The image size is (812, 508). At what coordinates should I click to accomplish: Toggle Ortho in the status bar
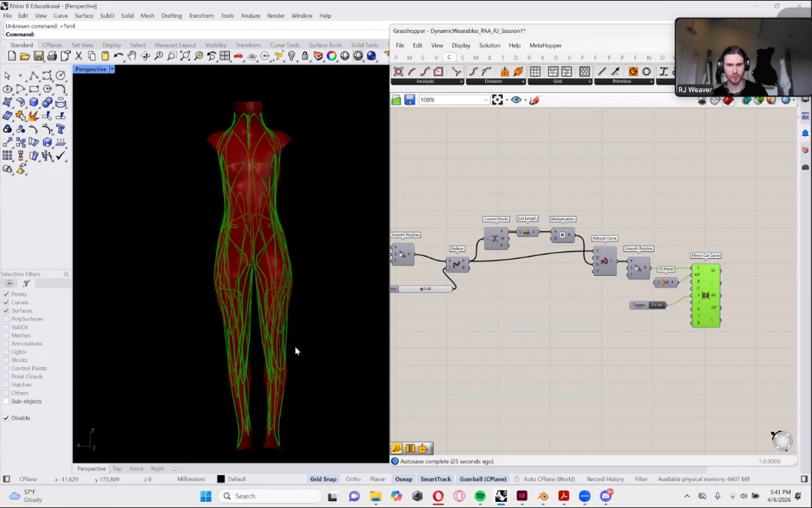point(353,479)
